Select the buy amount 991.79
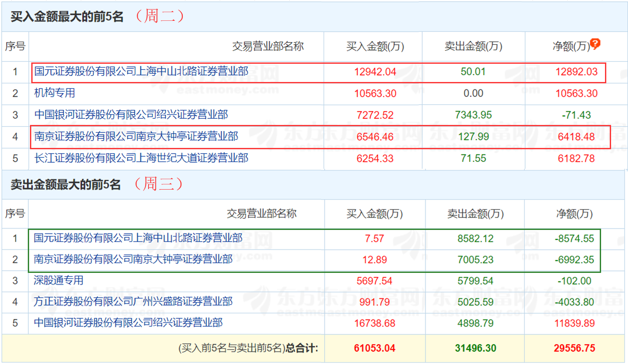 (375, 302)
